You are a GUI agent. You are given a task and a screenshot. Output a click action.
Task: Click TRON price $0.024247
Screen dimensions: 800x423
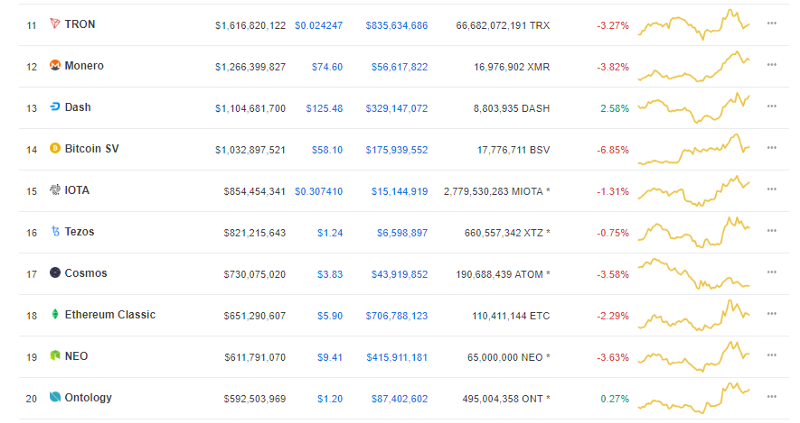tap(319, 26)
